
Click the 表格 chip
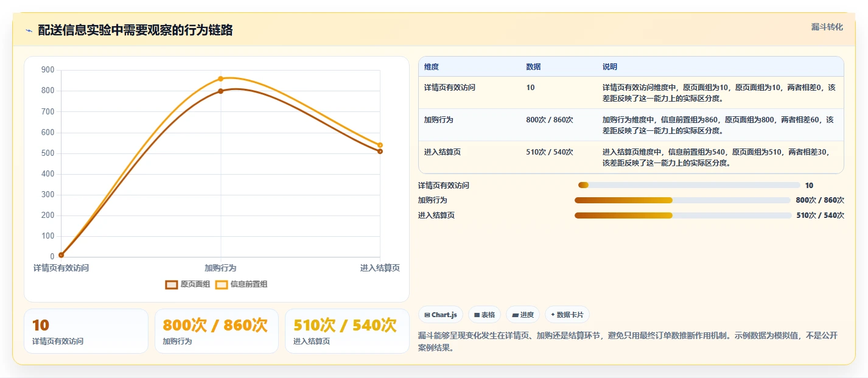coord(485,315)
